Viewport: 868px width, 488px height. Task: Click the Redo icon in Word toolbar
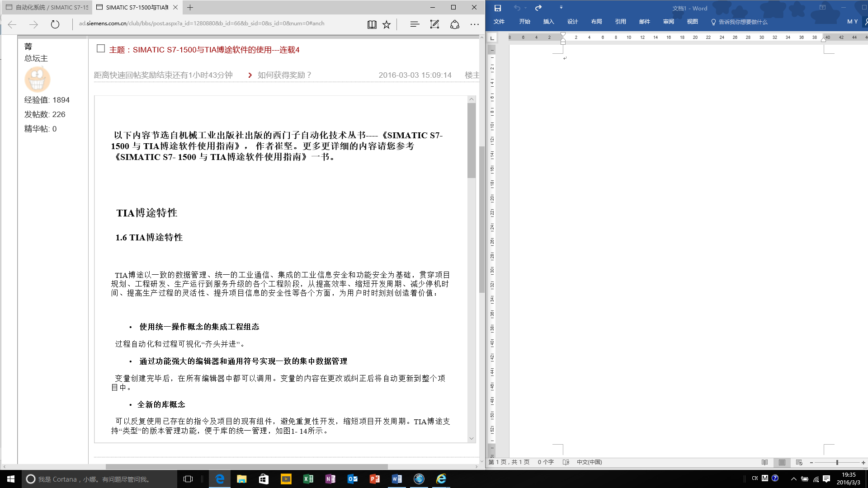pos(538,8)
